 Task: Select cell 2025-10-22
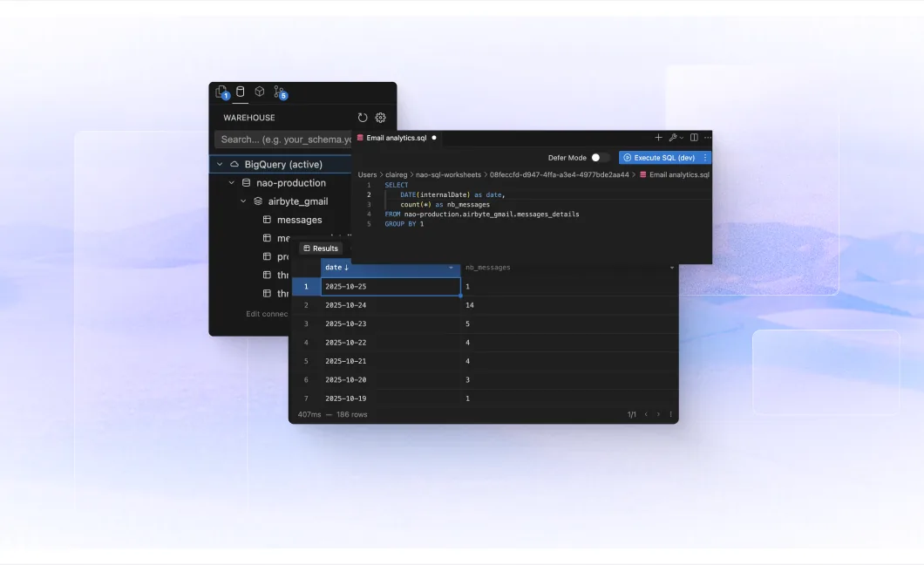[391, 343]
